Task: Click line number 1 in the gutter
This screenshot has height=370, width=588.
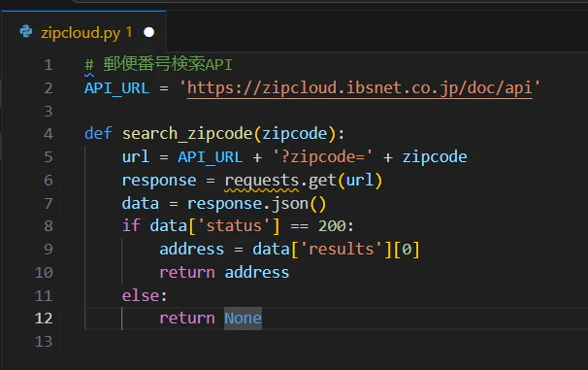Action: (x=48, y=65)
